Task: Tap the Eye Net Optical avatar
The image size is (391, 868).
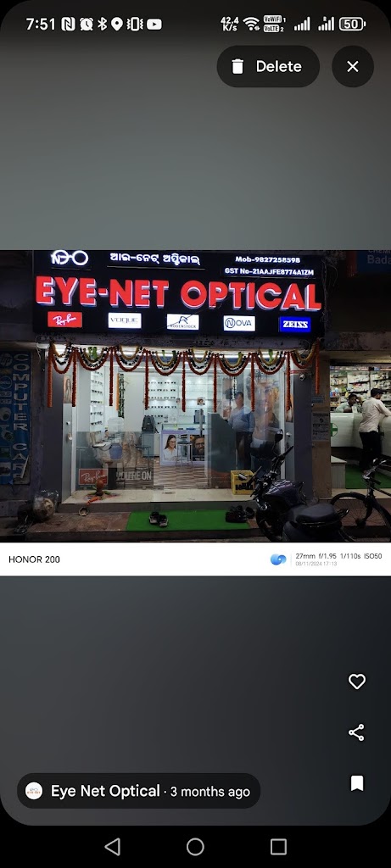Action: click(x=34, y=791)
